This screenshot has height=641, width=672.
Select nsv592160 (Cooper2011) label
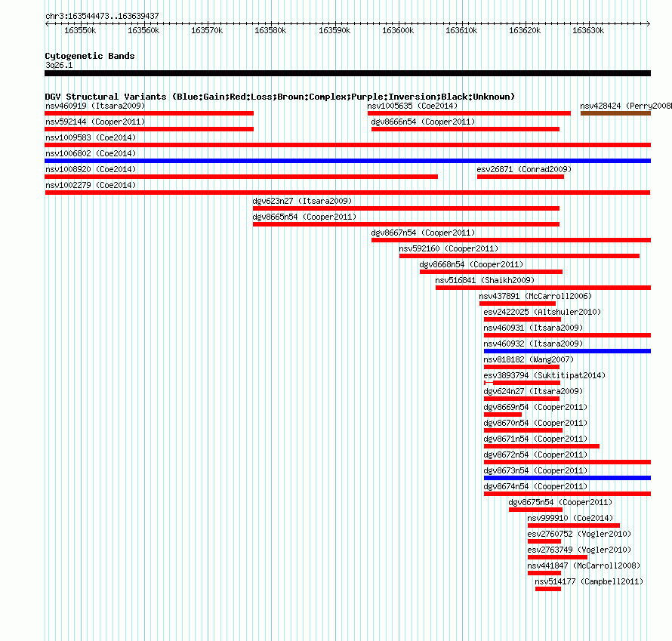point(449,248)
